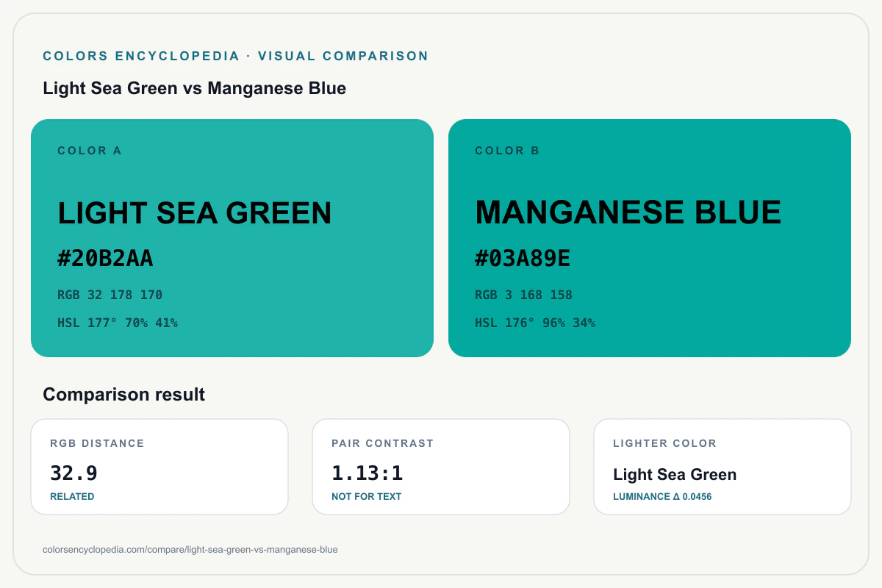882x588 pixels.
Task: Click the Comparison result heading
Action: coord(124,395)
